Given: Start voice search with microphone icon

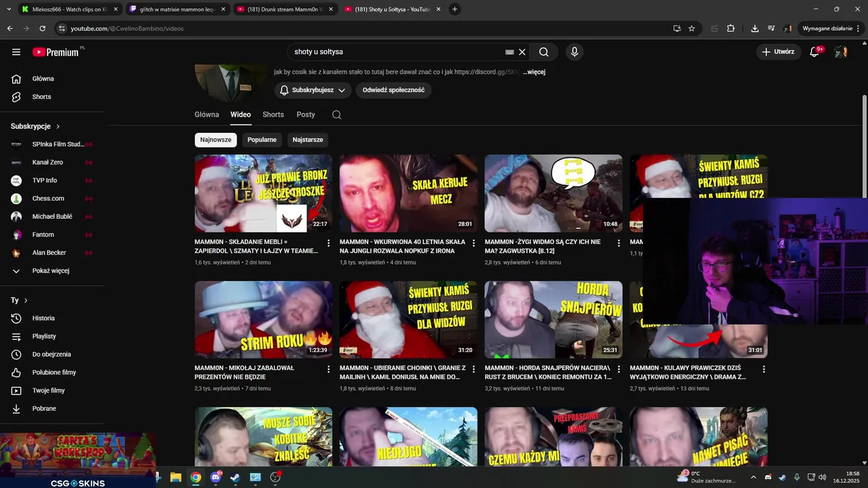Looking at the screenshot, I should coord(574,52).
